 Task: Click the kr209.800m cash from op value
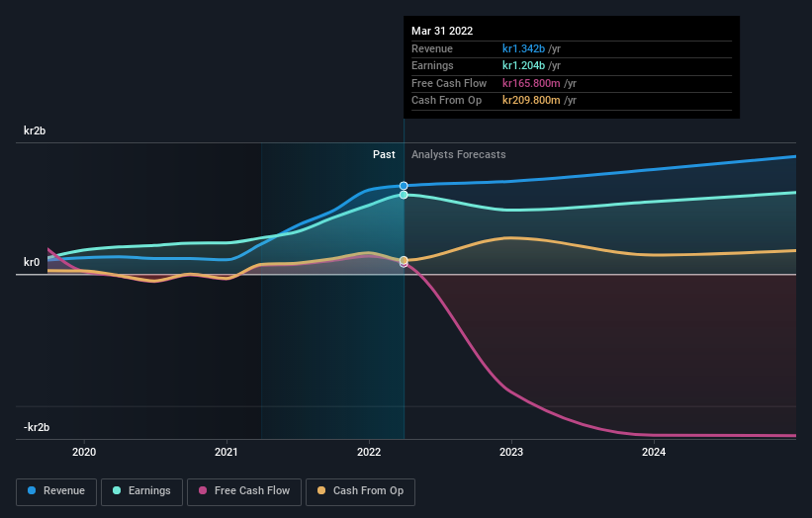pyautogui.click(x=531, y=101)
